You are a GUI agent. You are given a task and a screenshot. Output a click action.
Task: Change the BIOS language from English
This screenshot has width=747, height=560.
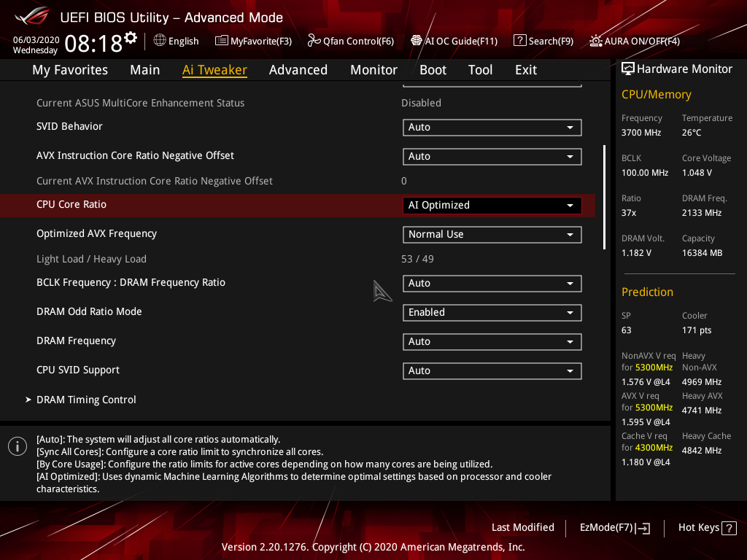pyautogui.click(x=176, y=41)
